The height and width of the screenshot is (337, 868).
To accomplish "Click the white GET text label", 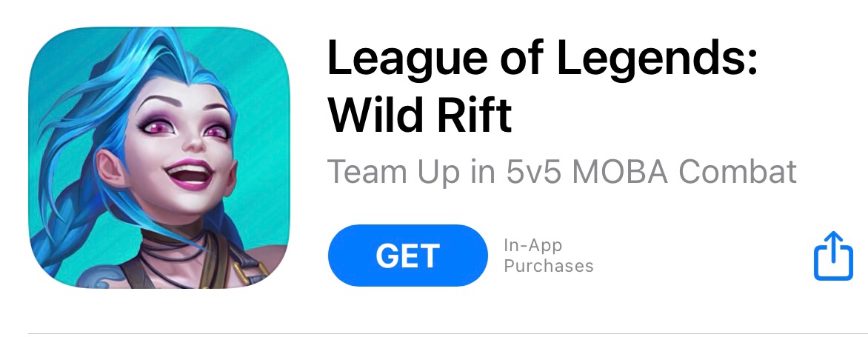I will click(408, 256).
